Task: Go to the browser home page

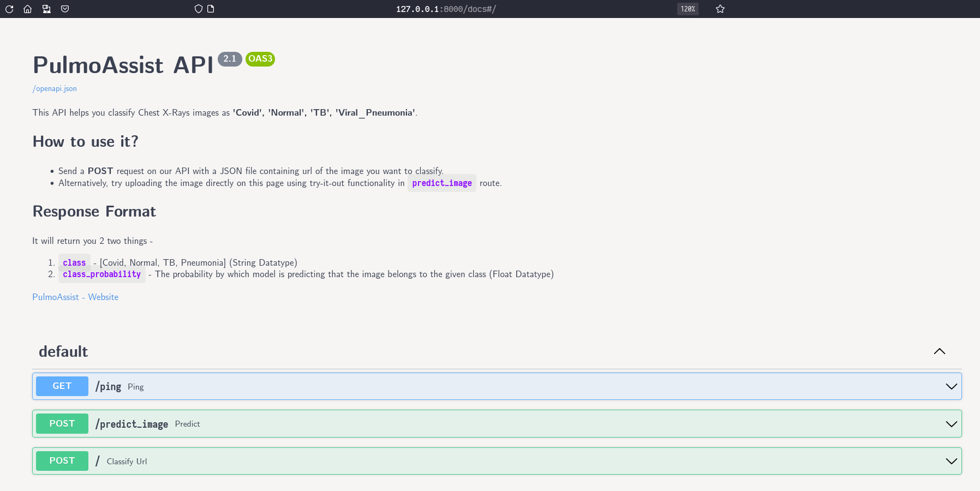Action: coord(27,9)
